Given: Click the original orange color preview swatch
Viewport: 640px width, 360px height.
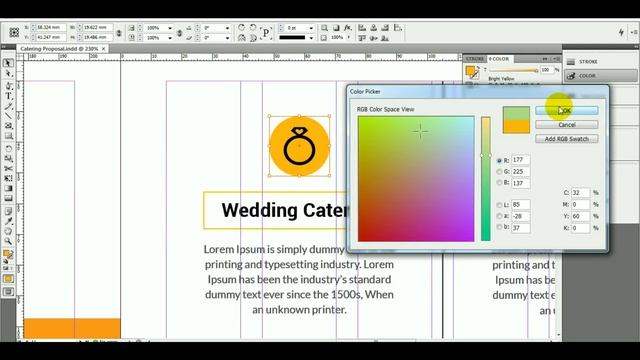Looking at the screenshot, I should (x=516, y=127).
